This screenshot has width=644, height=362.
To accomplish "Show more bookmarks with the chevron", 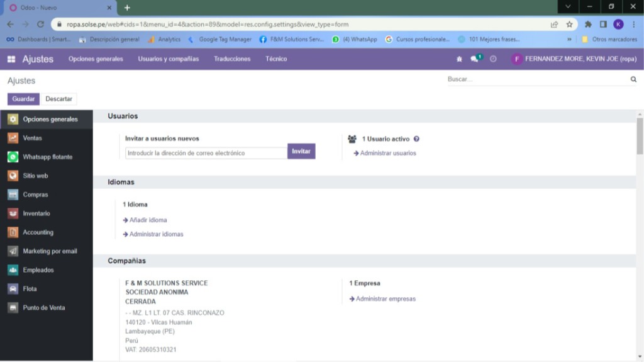I will [569, 40].
